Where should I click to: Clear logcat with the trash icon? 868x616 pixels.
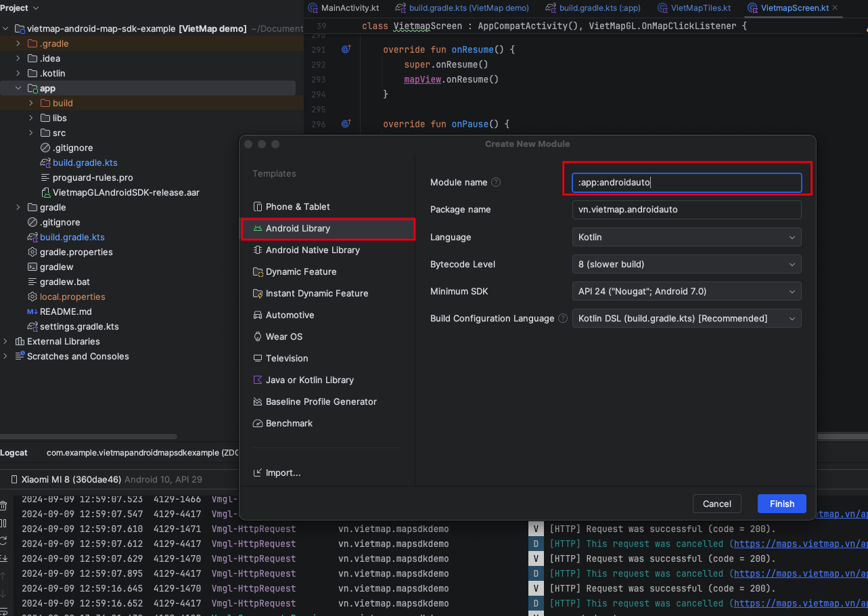(x=3, y=506)
